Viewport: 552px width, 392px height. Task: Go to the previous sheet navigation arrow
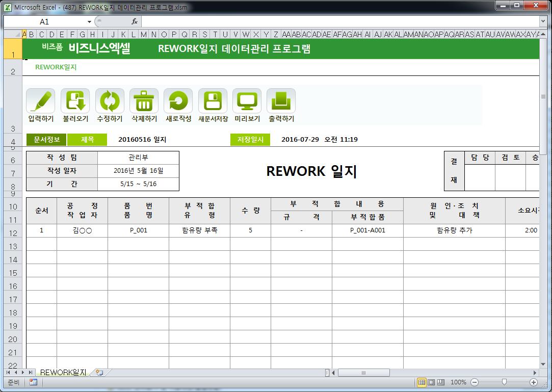15,372
